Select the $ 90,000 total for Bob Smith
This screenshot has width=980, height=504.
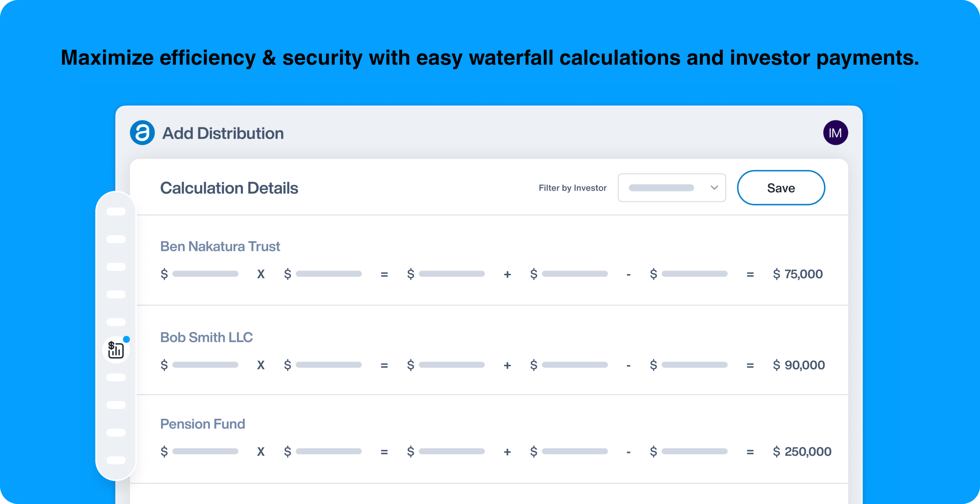(x=799, y=365)
